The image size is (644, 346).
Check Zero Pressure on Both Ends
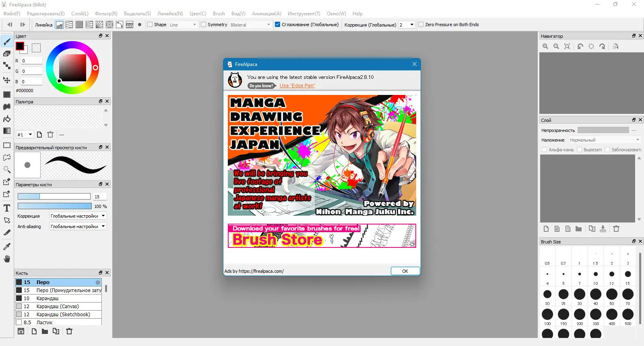coord(421,25)
